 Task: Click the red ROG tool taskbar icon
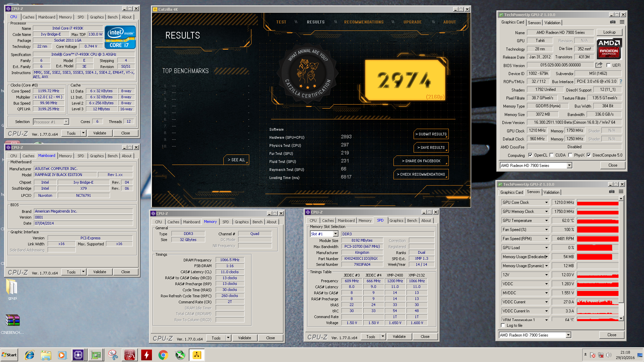tap(130, 355)
